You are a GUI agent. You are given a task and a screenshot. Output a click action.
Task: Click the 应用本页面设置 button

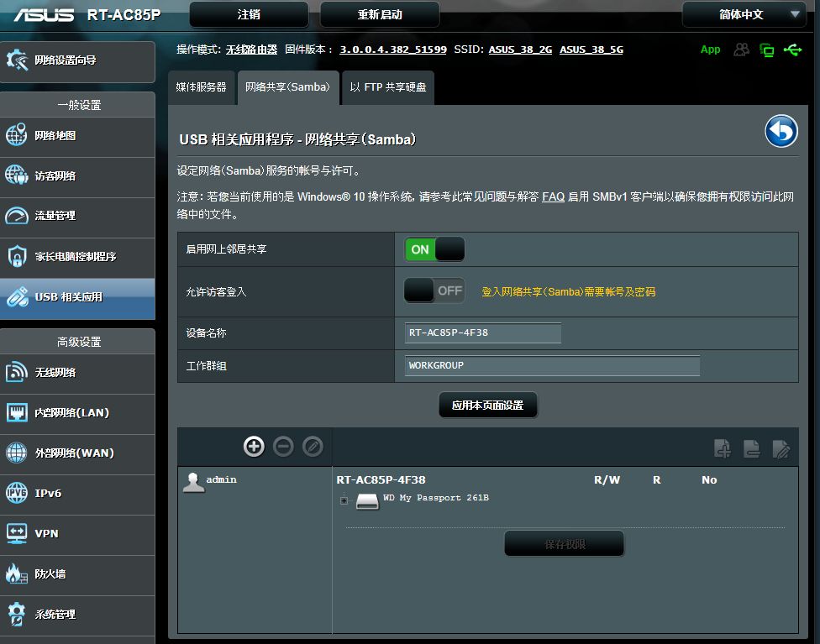pos(487,405)
